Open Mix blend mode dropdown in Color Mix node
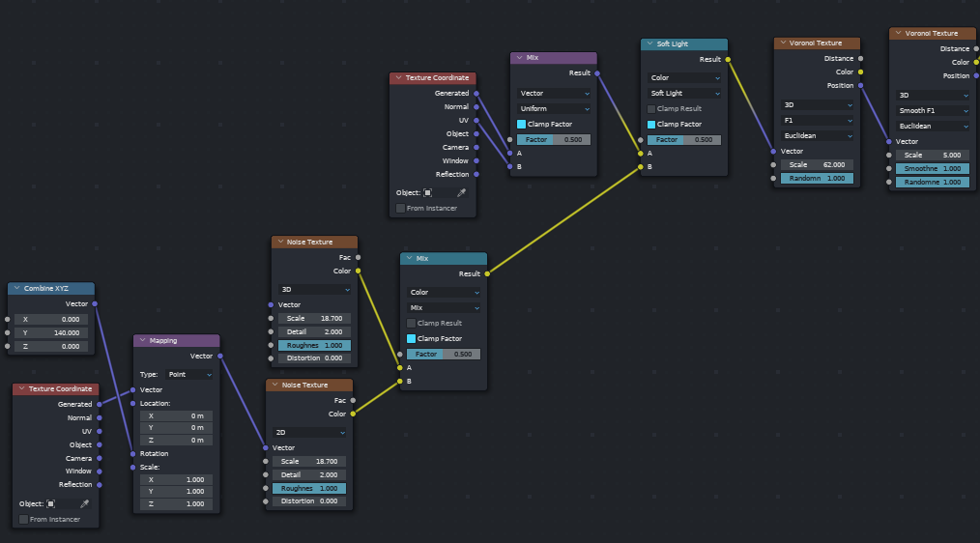This screenshot has height=543, width=980. [x=444, y=307]
